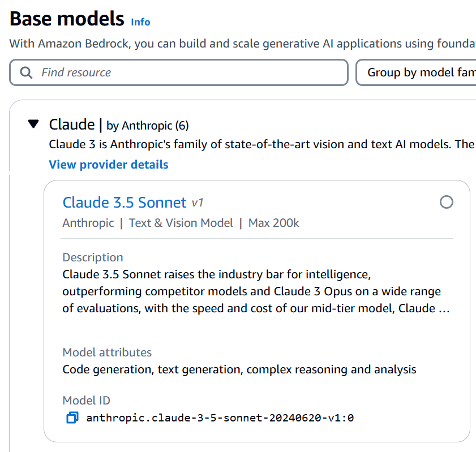
Task: Select the Claude 3.5 Sonnet radio button
Action: [446, 202]
